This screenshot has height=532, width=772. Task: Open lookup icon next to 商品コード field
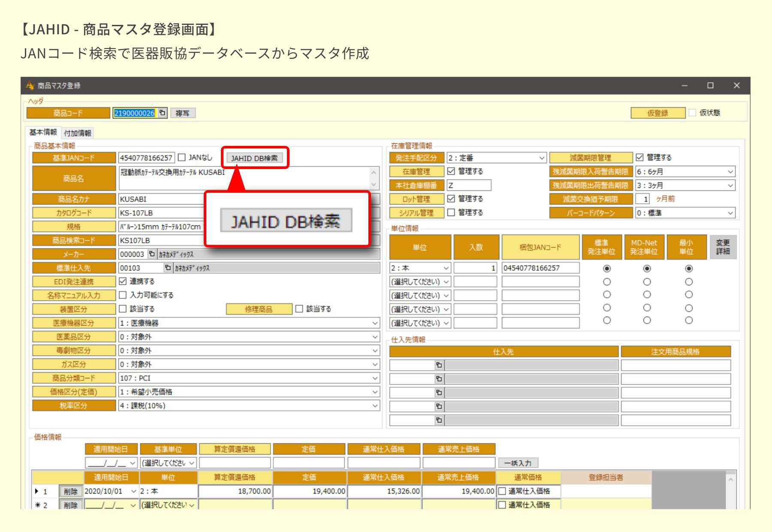click(x=163, y=113)
